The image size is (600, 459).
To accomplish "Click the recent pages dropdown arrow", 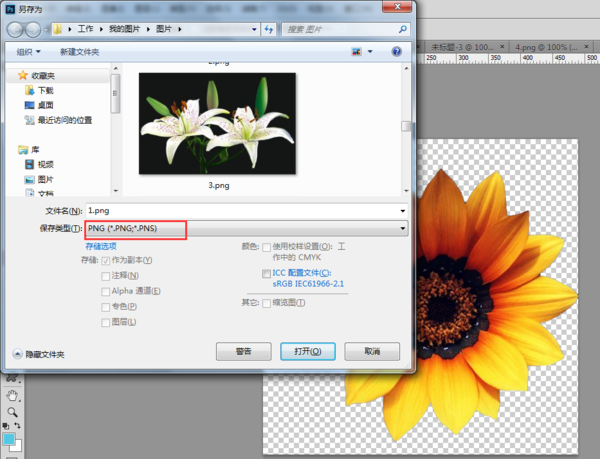I will 46,29.
